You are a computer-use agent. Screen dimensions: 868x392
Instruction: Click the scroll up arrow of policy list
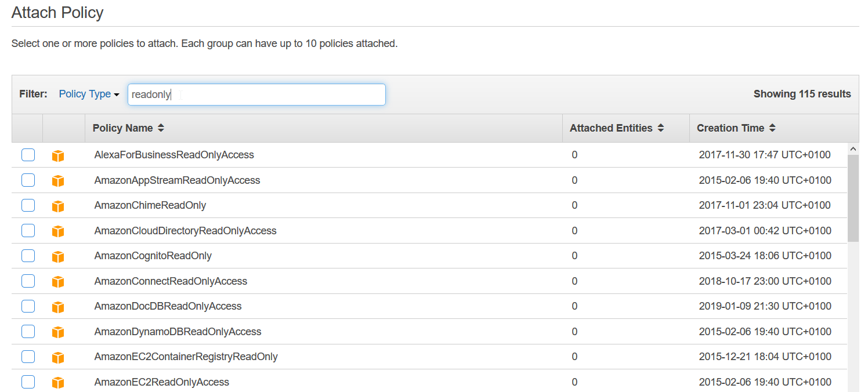853,149
